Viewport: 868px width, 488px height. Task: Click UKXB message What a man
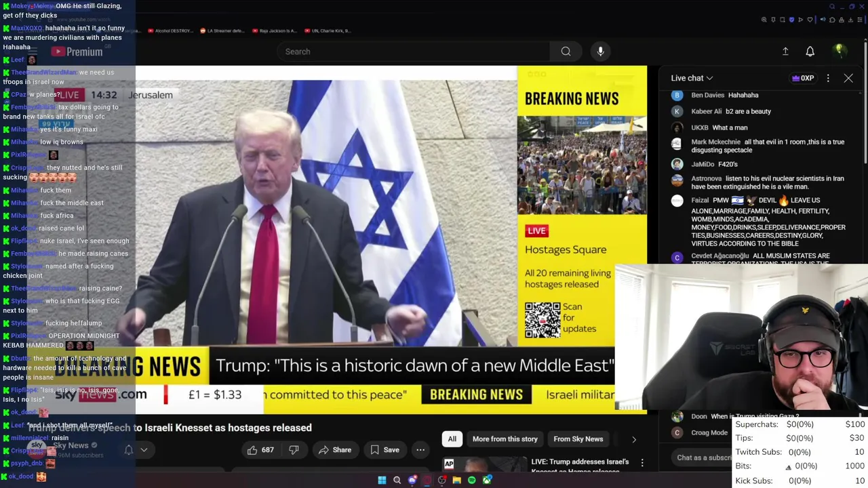[x=730, y=127]
